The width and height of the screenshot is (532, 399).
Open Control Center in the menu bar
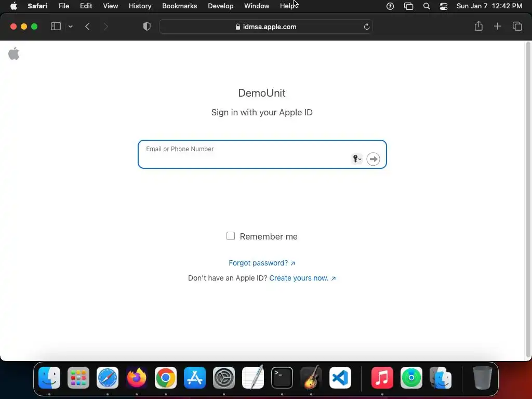444,6
